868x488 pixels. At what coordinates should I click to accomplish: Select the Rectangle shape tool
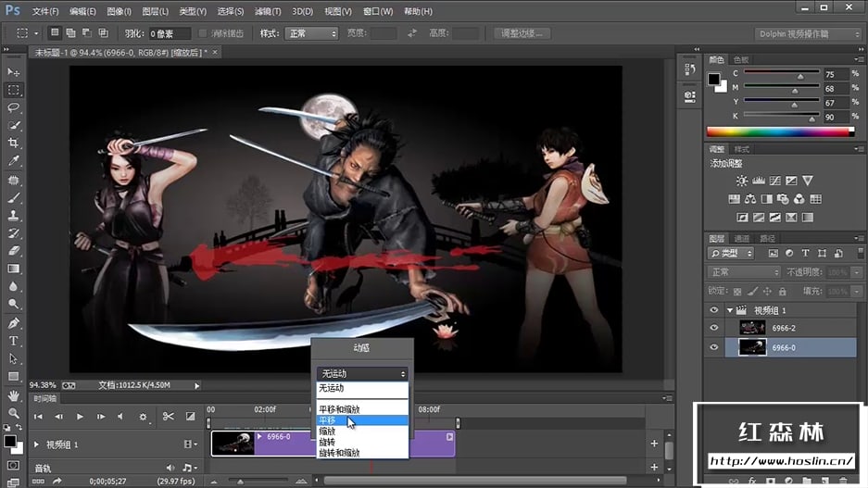[14, 377]
